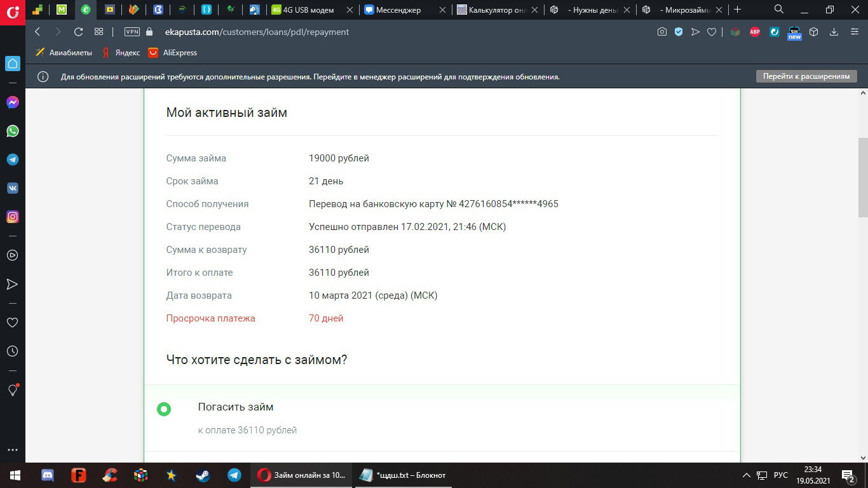The height and width of the screenshot is (488, 868).
Task: Toggle the VPN badge in address bar
Action: tap(132, 32)
